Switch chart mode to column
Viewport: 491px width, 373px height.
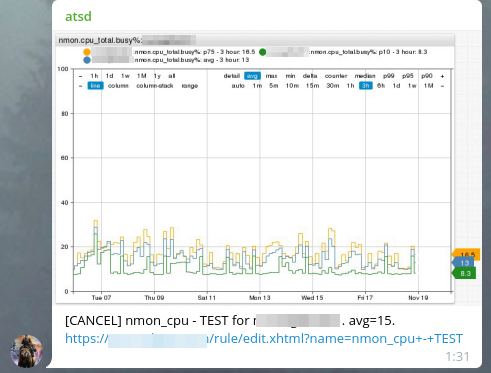pyautogui.click(x=118, y=86)
